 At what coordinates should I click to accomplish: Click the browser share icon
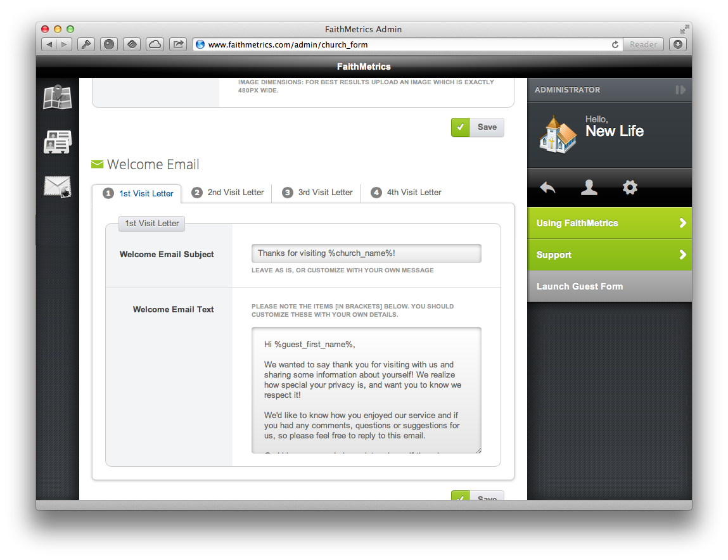pyautogui.click(x=178, y=44)
